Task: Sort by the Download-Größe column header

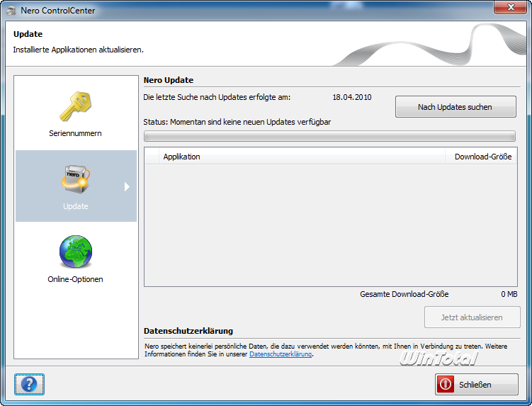Action: point(481,157)
